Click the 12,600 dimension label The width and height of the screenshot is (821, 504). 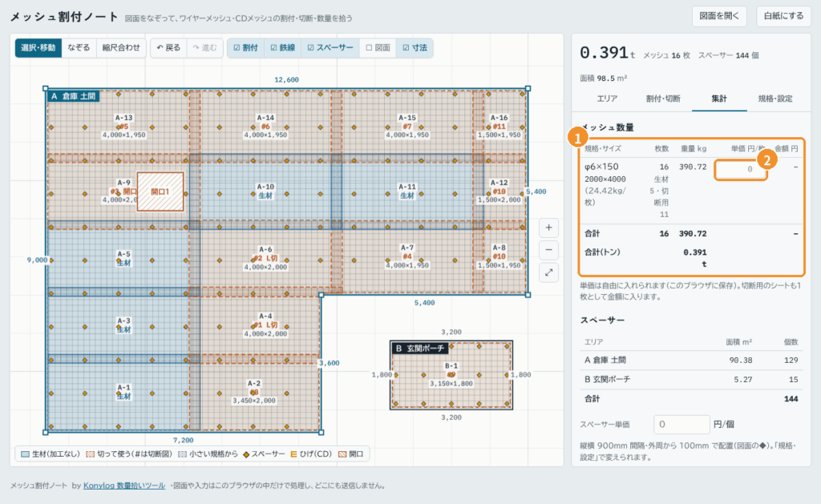pos(286,79)
